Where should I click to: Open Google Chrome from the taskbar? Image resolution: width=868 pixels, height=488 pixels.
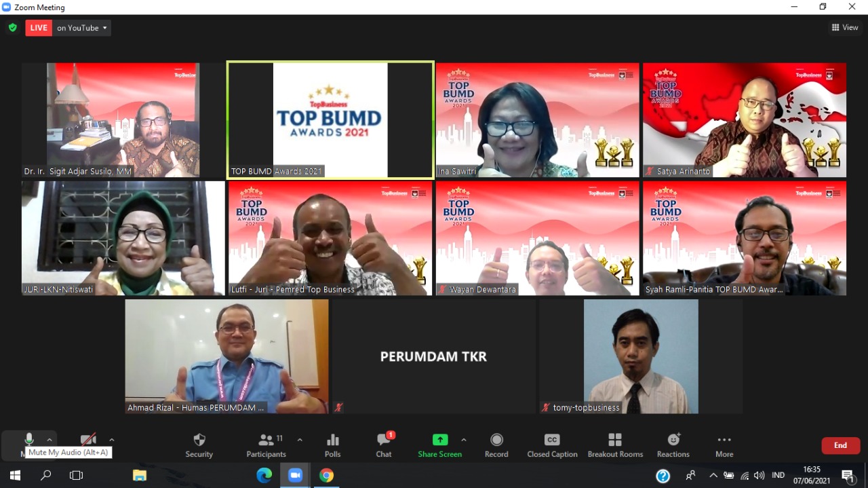click(x=327, y=475)
